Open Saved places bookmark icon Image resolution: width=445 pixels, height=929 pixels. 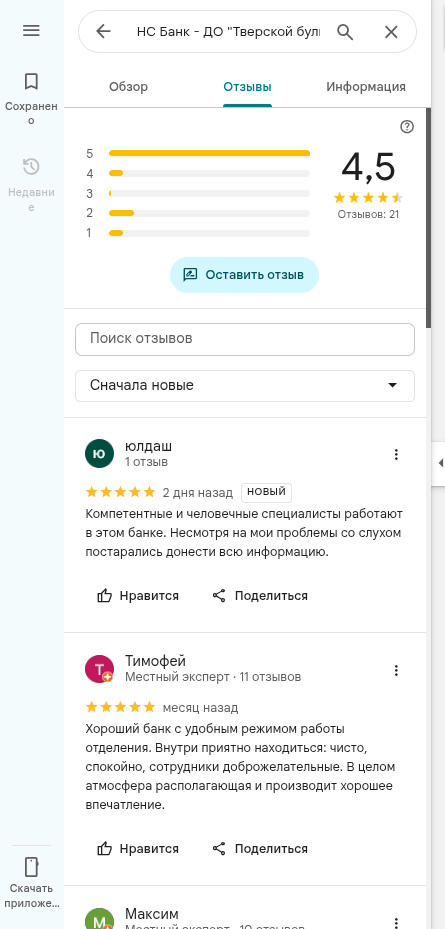coord(31,81)
